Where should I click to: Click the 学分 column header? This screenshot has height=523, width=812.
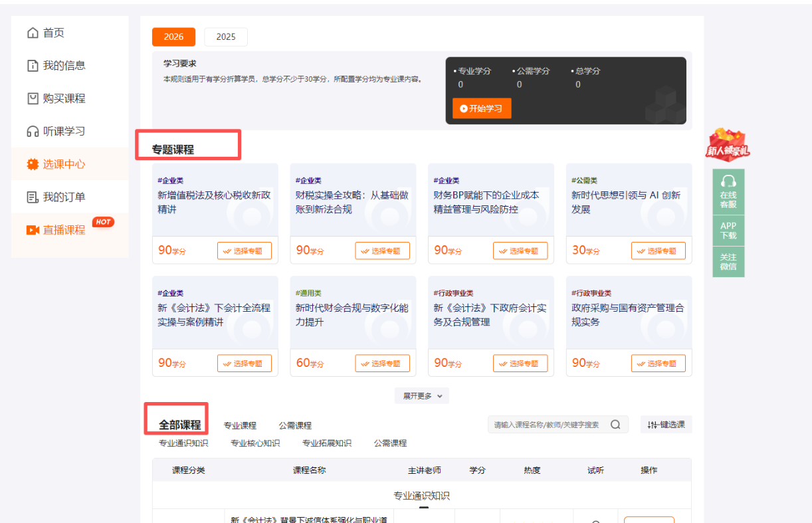(478, 471)
